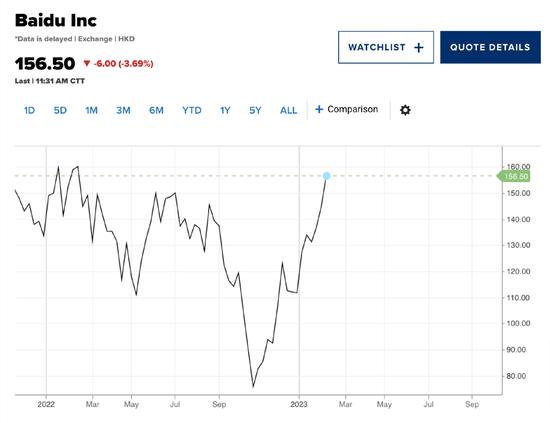Click the red down-arrow price change indicator
The height and width of the screenshot is (423, 550).
[x=87, y=63]
